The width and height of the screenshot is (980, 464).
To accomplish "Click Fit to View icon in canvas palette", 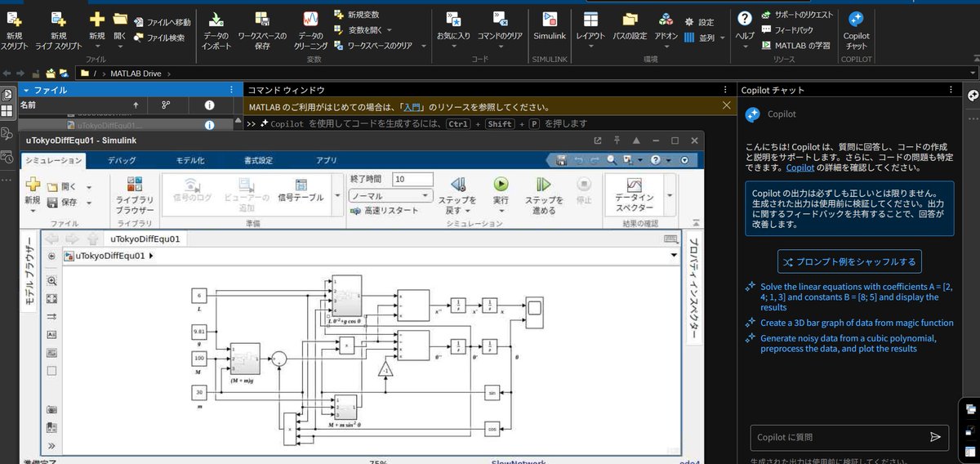I will pyautogui.click(x=52, y=299).
